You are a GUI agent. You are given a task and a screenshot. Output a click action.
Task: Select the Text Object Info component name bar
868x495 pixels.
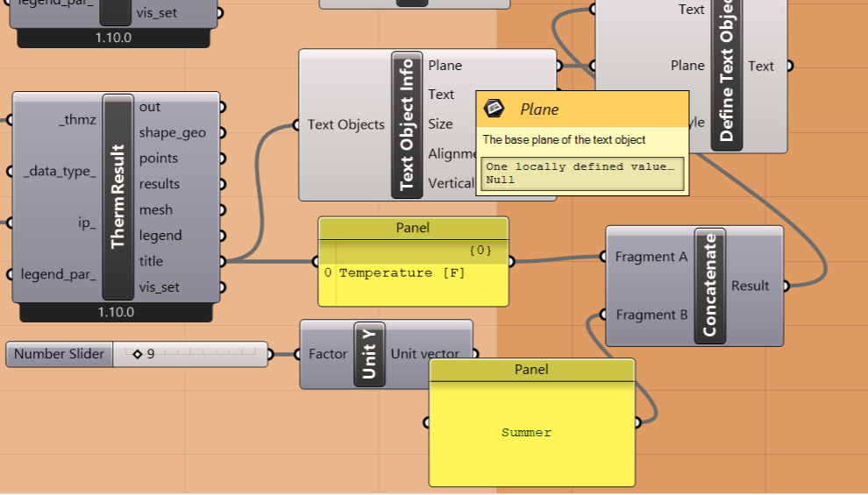[407, 124]
